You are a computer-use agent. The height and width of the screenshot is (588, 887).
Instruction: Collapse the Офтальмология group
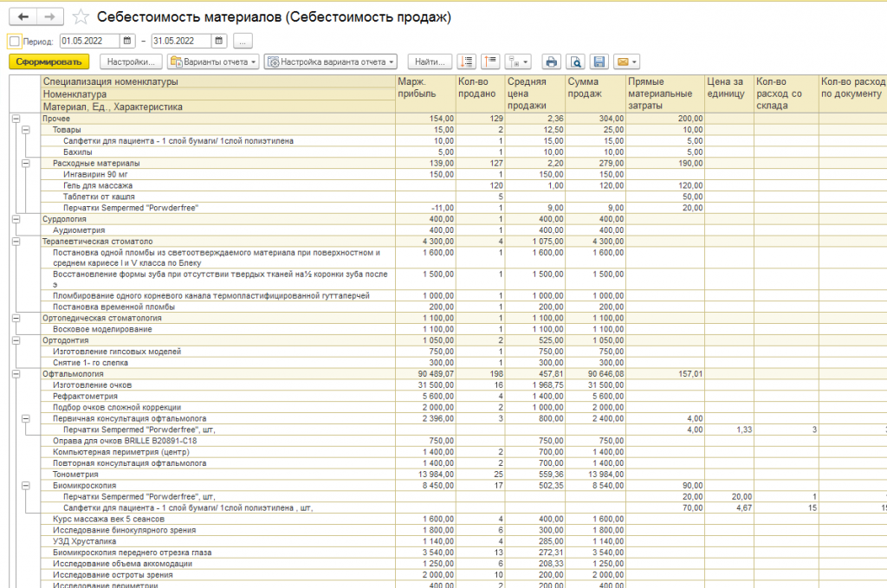coord(16,374)
